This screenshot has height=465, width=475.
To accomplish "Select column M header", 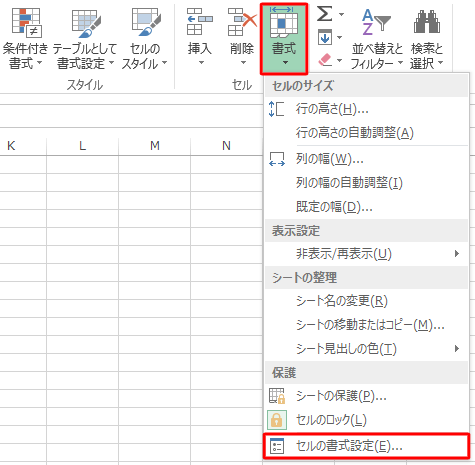I will [x=155, y=146].
